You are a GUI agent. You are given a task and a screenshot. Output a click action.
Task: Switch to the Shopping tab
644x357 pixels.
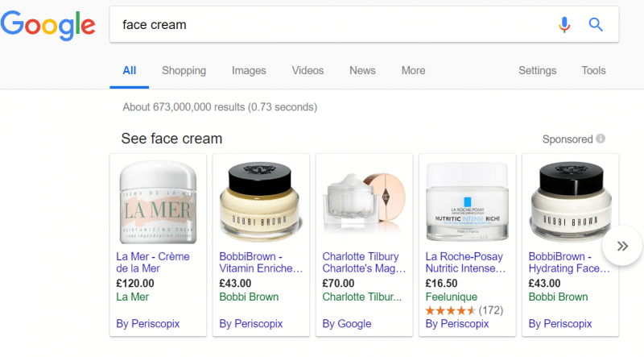click(184, 71)
